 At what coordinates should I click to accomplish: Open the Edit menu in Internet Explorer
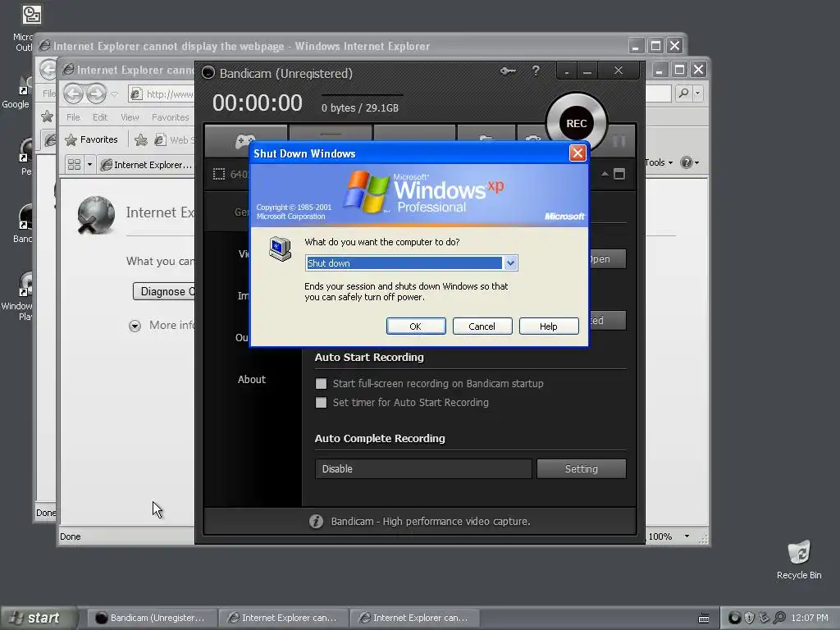pyautogui.click(x=100, y=117)
